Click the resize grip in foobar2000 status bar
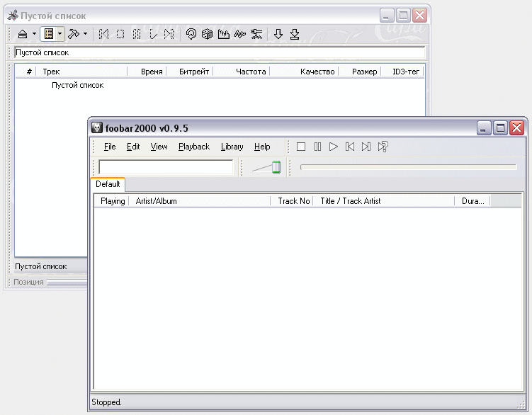Screen dimensions: 532x415 point(521,404)
